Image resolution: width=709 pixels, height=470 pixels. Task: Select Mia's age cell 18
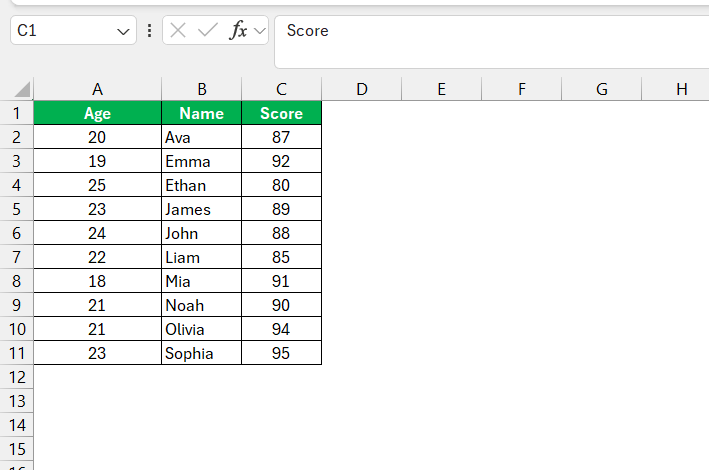pos(97,281)
